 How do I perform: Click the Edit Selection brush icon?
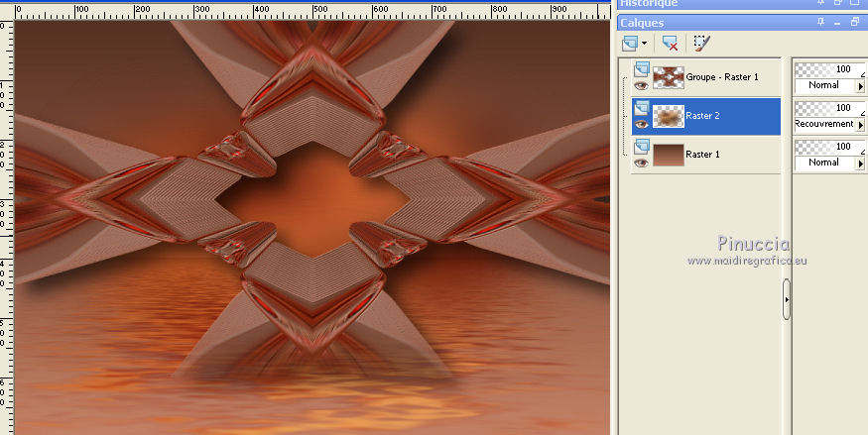[702, 44]
